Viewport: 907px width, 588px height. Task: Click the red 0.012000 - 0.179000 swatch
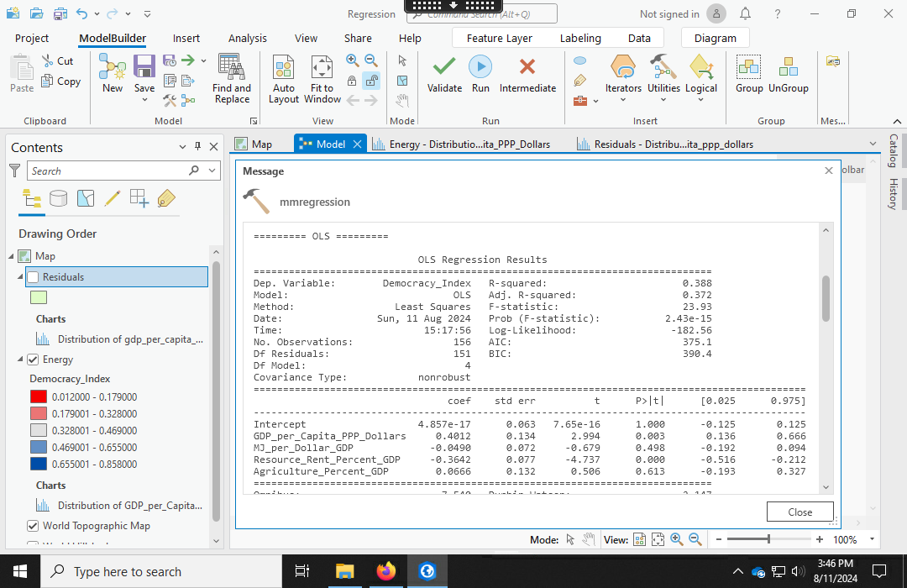(39, 397)
